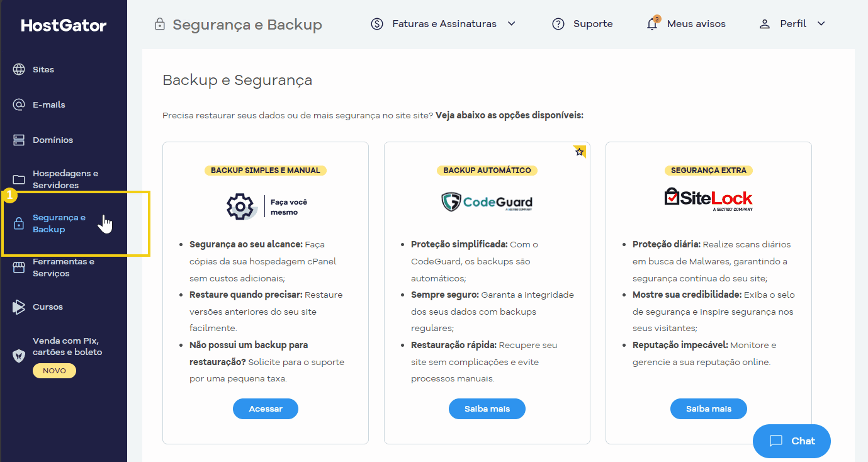This screenshot has height=462, width=868.
Task: Click the Perfil user icon
Action: [x=765, y=24]
